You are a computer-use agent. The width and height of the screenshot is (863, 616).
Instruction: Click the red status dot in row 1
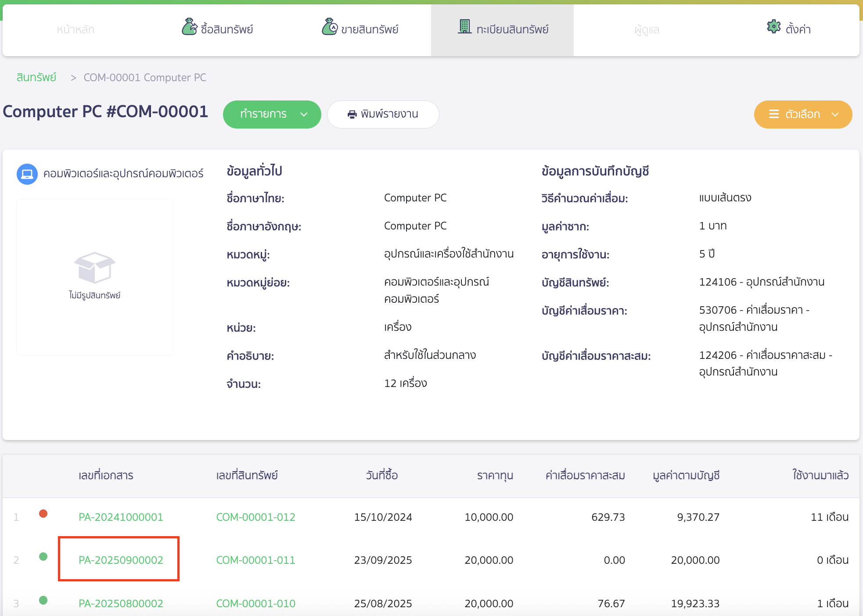point(43,514)
